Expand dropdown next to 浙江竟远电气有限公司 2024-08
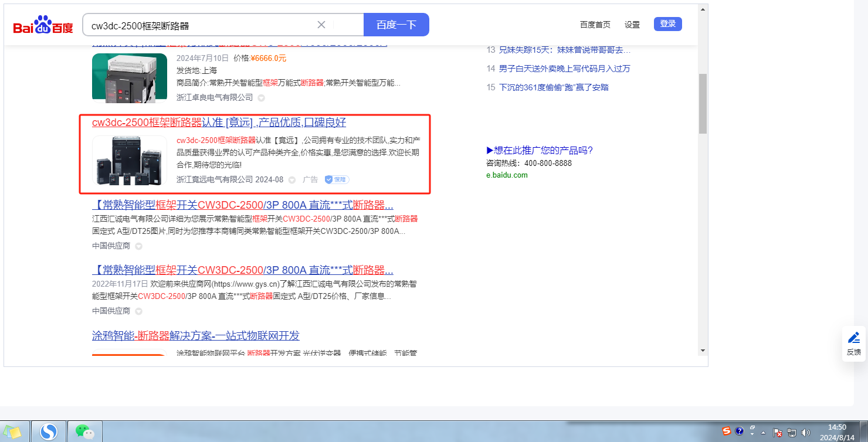This screenshot has height=442, width=868. click(x=292, y=180)
